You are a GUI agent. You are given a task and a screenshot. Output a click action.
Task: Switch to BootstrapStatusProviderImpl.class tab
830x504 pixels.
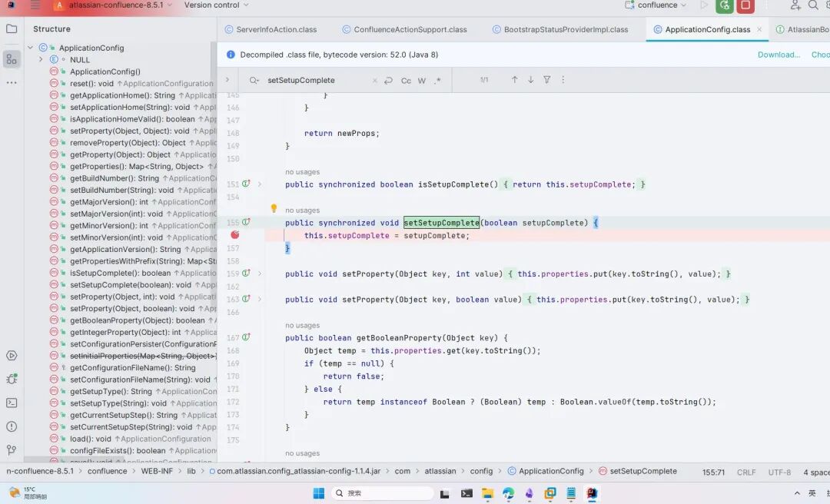pos(560,30)
